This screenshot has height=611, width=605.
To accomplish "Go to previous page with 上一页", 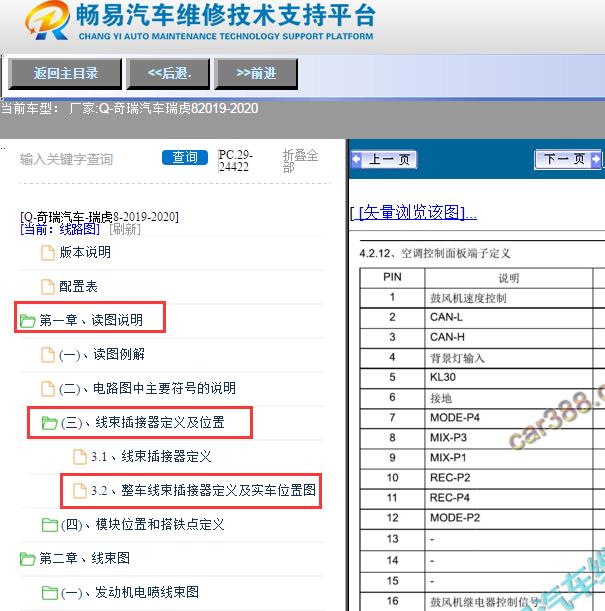I will point(384,159).
